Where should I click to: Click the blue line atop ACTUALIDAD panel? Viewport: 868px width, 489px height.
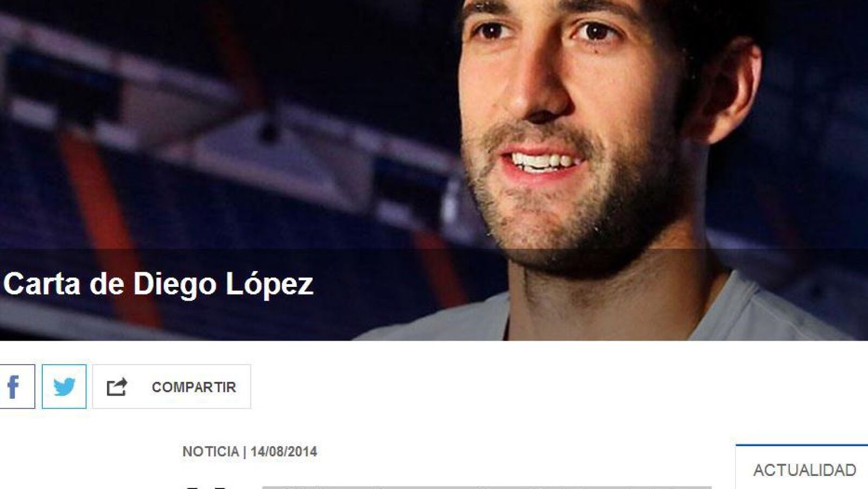pos(802,445)
